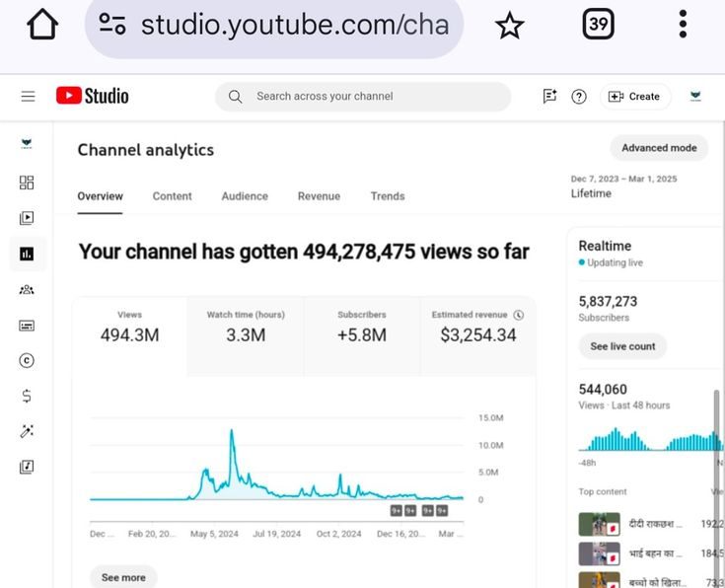Open the help question mark icon

[x=579, y=97]
